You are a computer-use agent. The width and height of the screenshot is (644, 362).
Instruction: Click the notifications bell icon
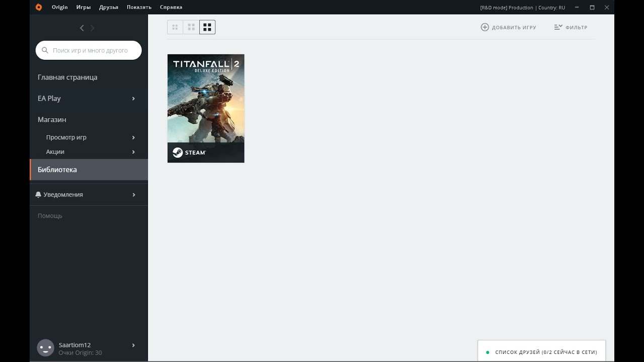click(38, 195)
